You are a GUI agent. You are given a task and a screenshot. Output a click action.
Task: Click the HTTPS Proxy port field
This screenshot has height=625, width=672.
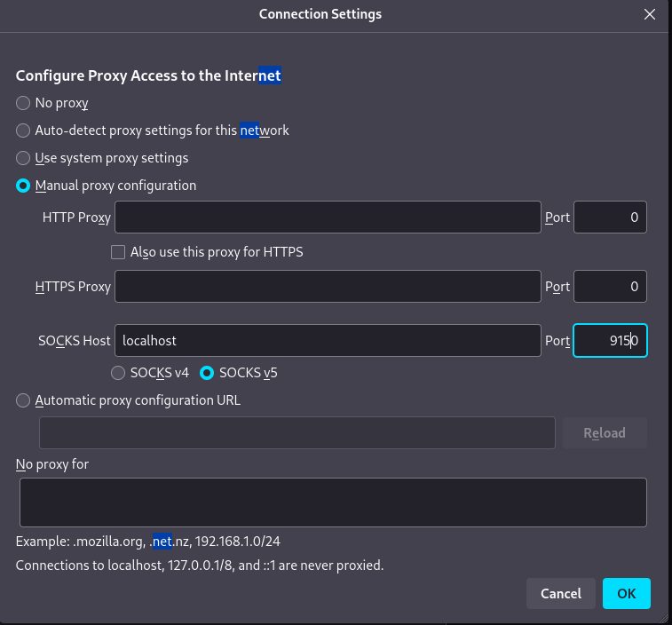coord(610,287)
